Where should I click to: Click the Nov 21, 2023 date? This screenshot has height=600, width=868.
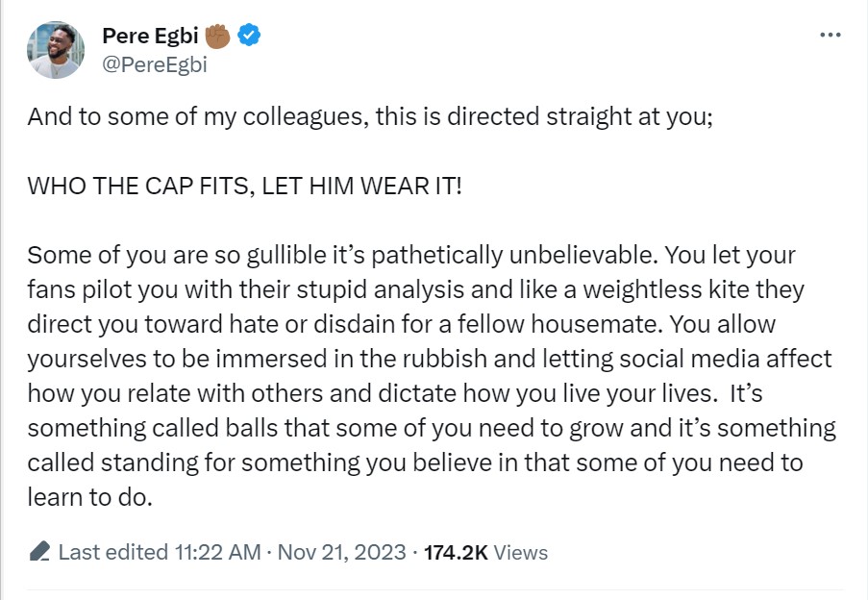[341, 552]
